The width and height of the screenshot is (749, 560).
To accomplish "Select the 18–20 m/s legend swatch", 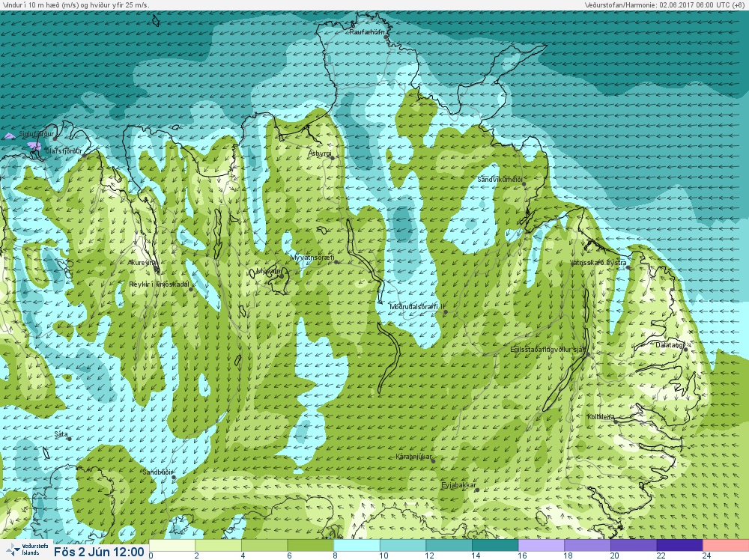I will point(587,545).
